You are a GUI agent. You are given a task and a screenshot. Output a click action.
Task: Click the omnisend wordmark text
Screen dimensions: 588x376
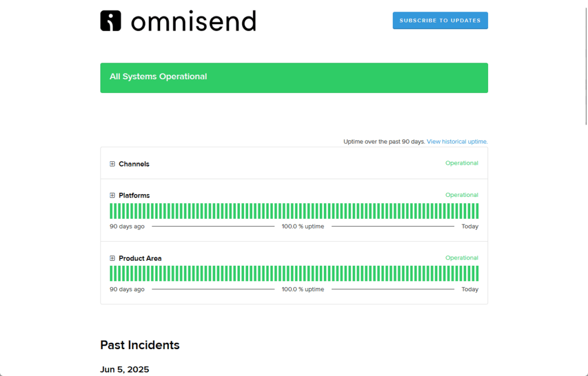click(x=194, y=21)
